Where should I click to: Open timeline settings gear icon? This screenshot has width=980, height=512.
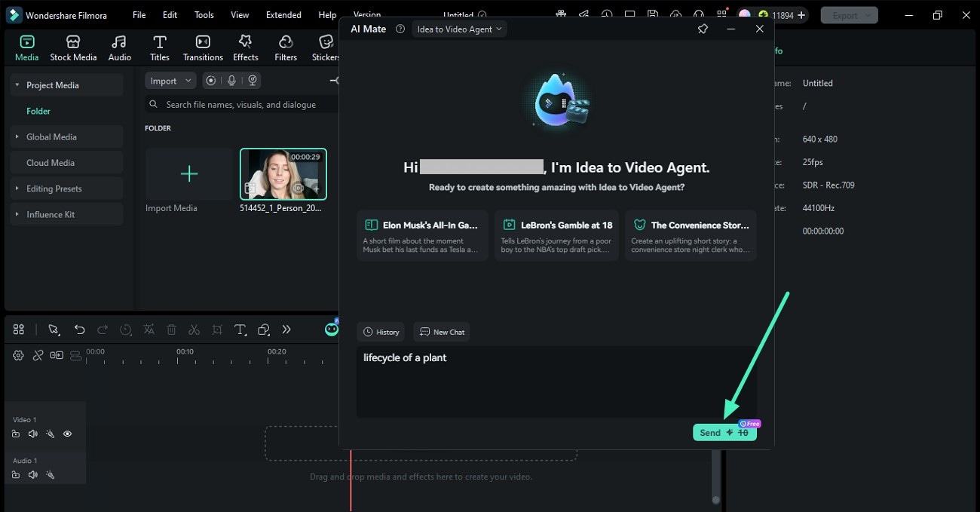coord(19,355)
